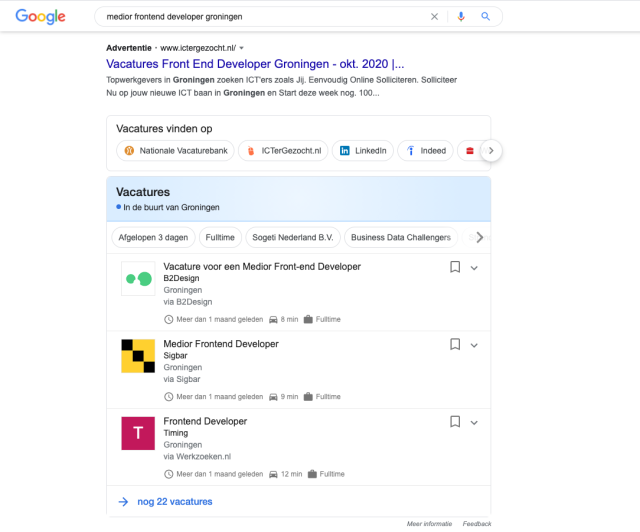Expand the Sigbar vacancy details chevron

[474, 345]
